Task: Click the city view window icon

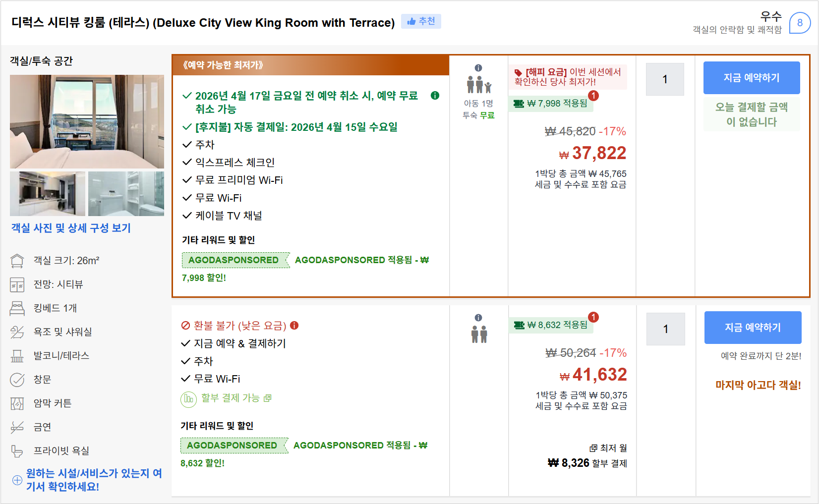Action: [17, 284]
